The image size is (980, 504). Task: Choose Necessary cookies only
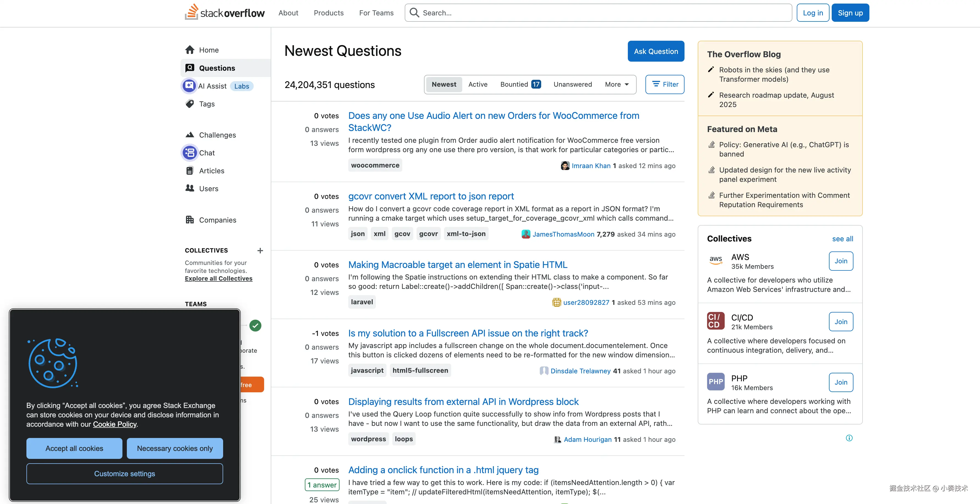click(x=175, y=448)
